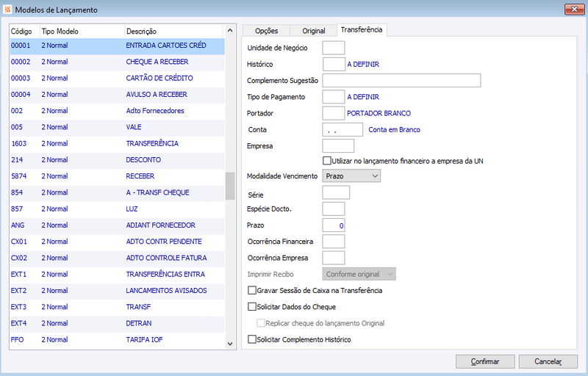Image resolution: width=588 pixels, height=376 pixels.
Task: Select row 1603 TRANSFERÊNCIA in list
Action: [118, 143]
